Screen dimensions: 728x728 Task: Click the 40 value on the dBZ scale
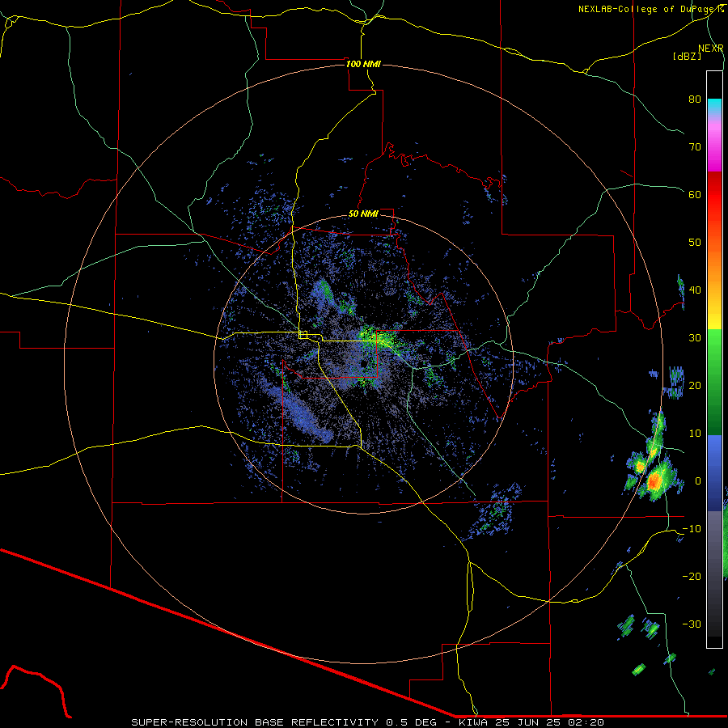pyautogui.click(x=695, y=290)
